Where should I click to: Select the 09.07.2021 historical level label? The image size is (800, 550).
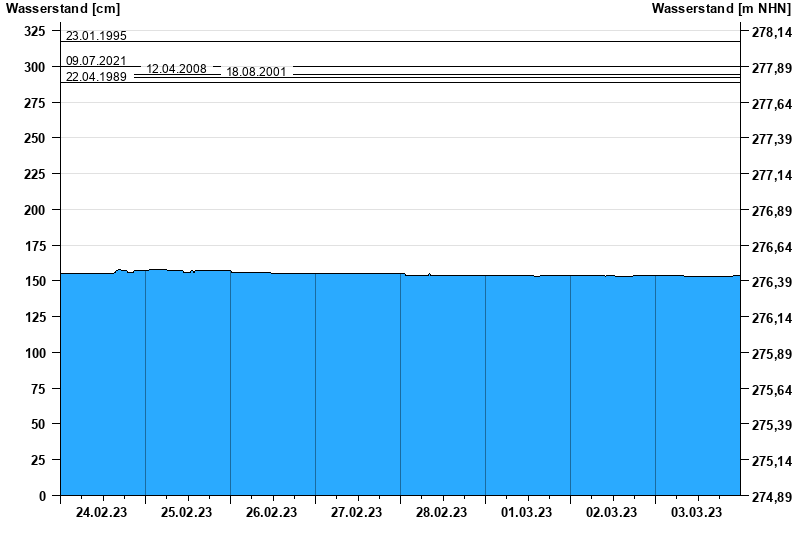[96, 61]
